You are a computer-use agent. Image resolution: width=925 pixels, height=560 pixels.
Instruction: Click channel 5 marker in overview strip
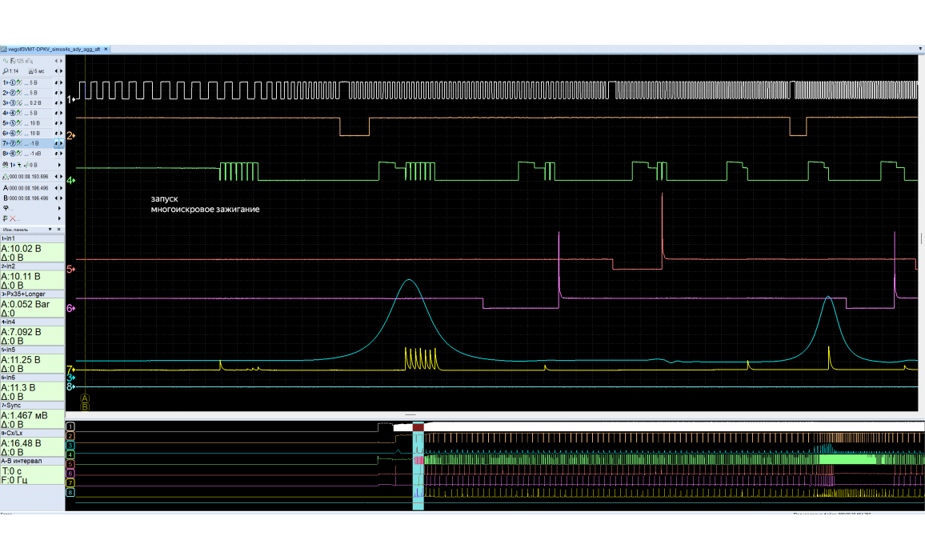[x=70, y=464]
